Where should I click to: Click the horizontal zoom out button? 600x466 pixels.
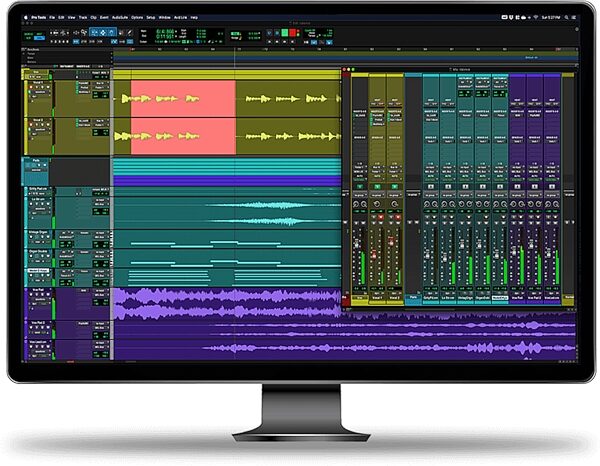(x=51, y=33)
